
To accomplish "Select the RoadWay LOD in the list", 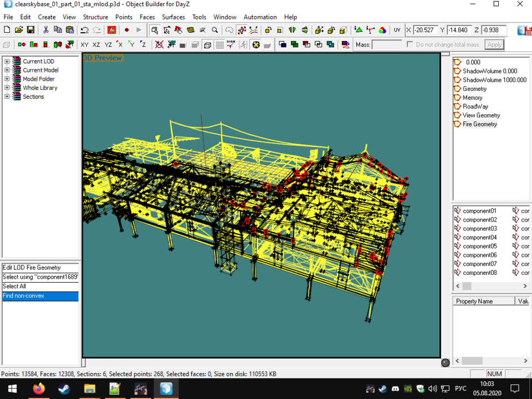I will 475,106.
